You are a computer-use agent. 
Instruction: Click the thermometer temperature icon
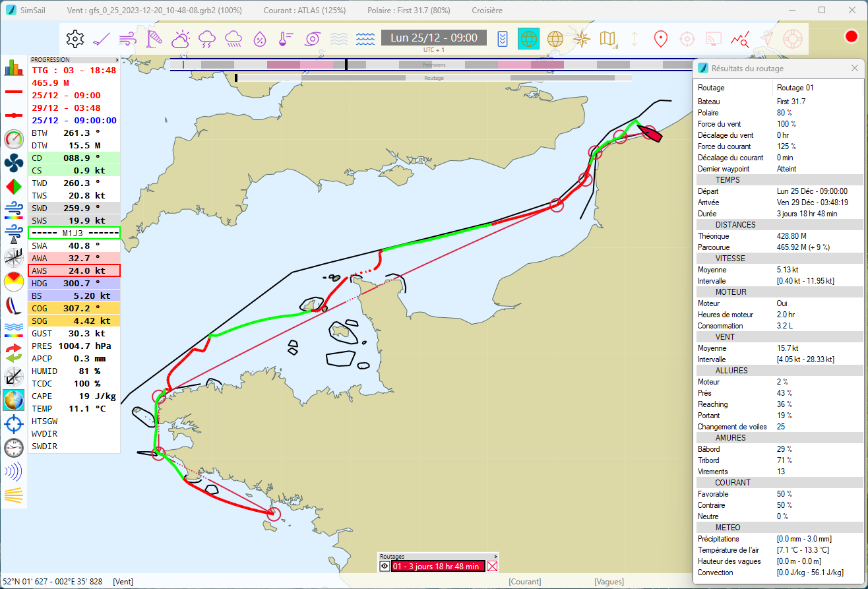(x=284, y=39)
